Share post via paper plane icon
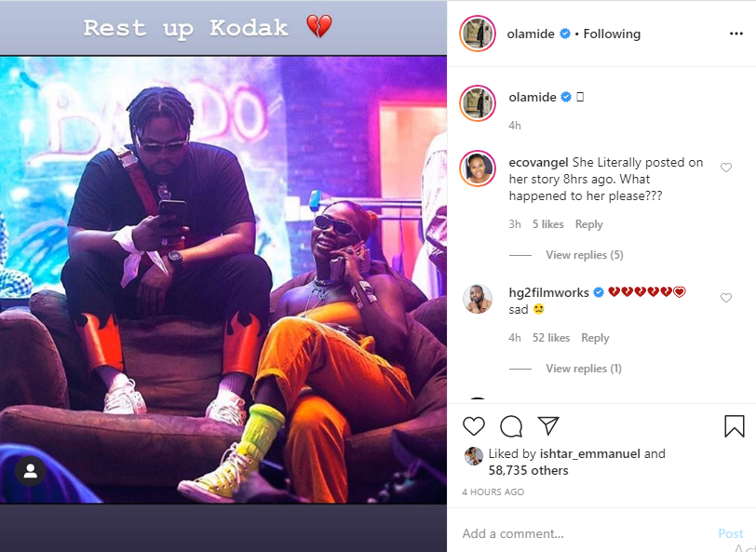This screenshot has width=756, height=552. (548, 425)
